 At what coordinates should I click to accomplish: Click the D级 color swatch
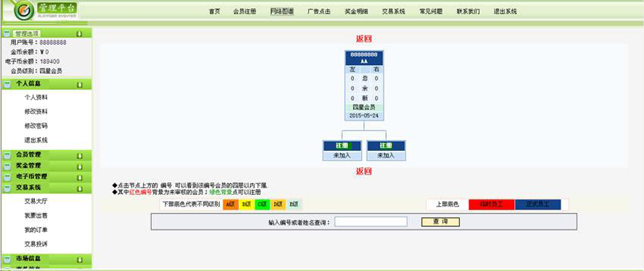[278, 204]
